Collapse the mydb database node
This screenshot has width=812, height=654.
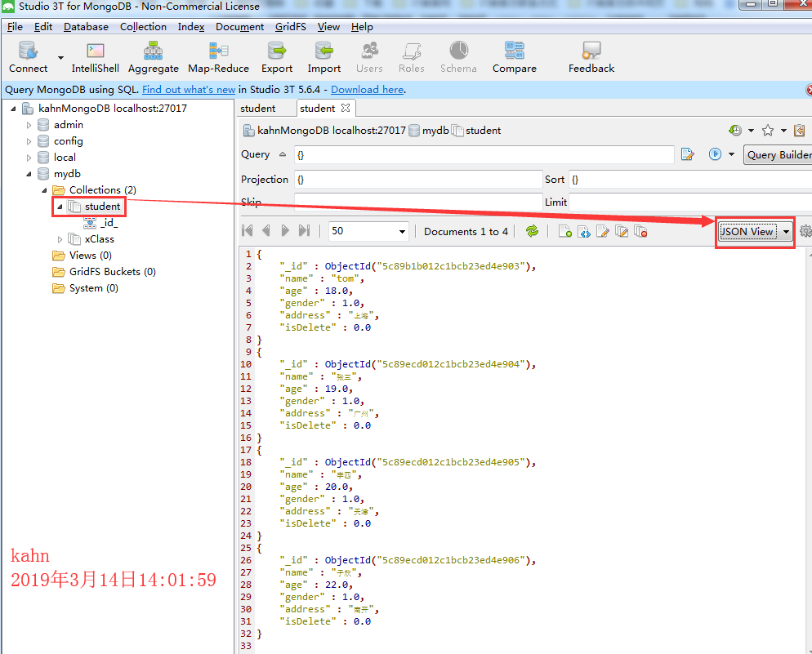click(x=29, y=175)
